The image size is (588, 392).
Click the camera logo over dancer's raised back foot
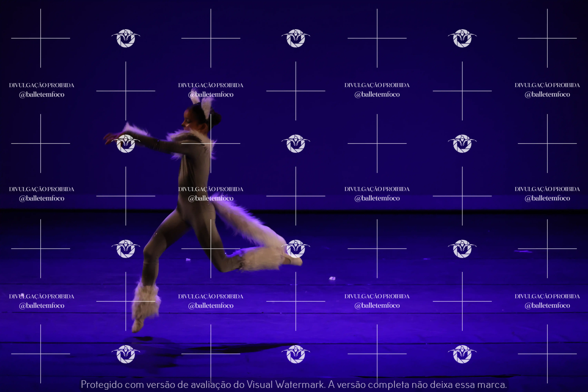pos(296,249)
